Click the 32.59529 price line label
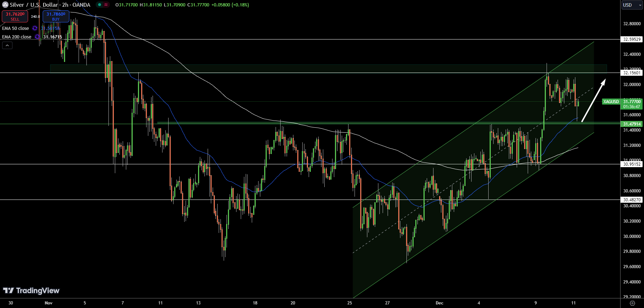The width and height of the screenshot is (644, 308). click(632, 39)
